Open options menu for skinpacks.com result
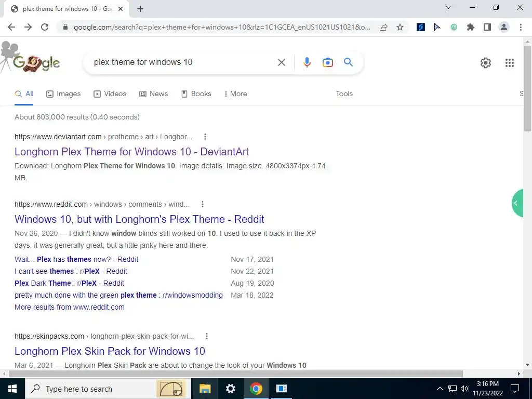 (207, 336)
